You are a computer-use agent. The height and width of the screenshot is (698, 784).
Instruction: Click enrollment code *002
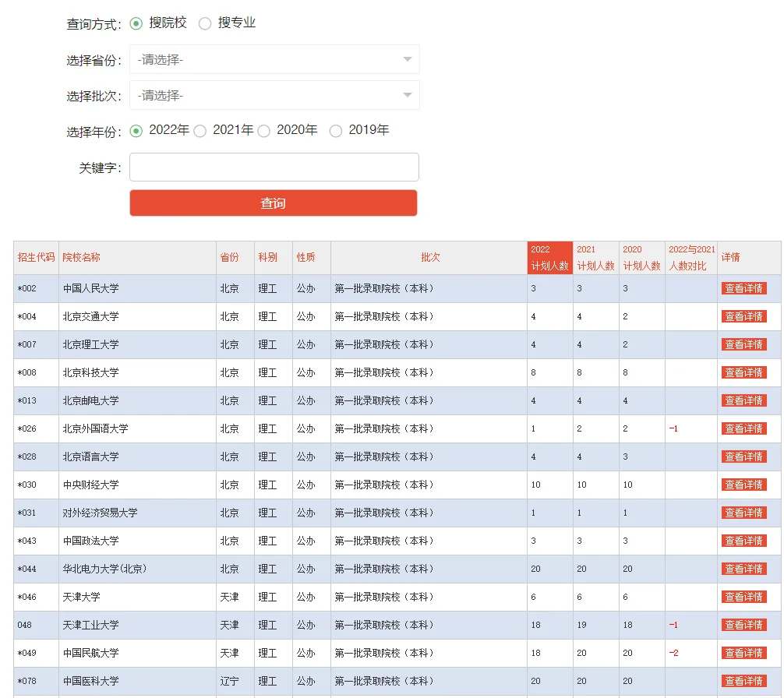click(27, 288)
